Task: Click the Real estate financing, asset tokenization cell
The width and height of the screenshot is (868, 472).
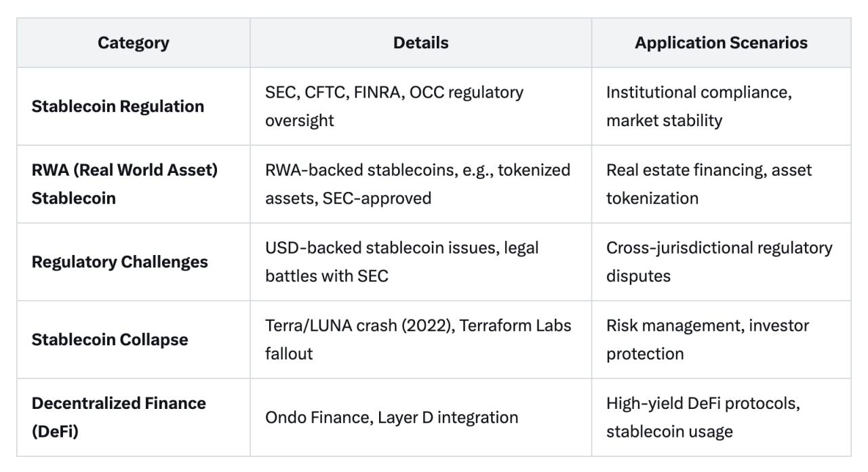Action: (x=709, y=184)
